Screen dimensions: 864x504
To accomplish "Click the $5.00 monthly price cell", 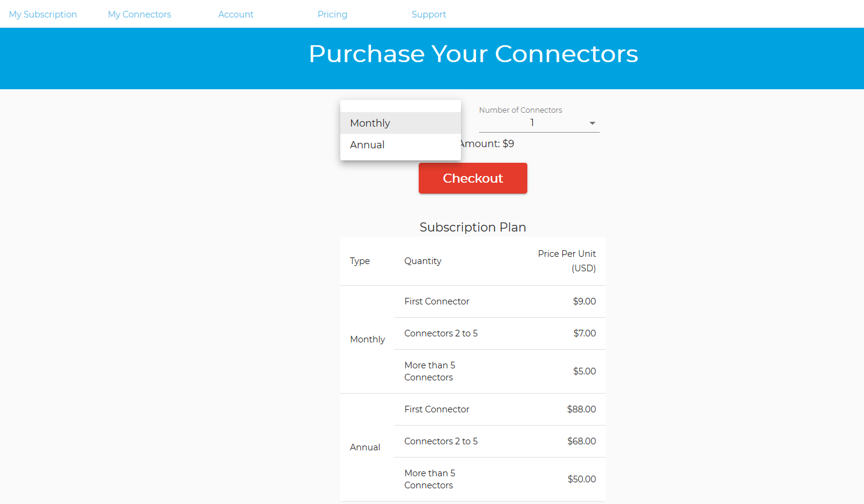I will click(x=585, y=371).
